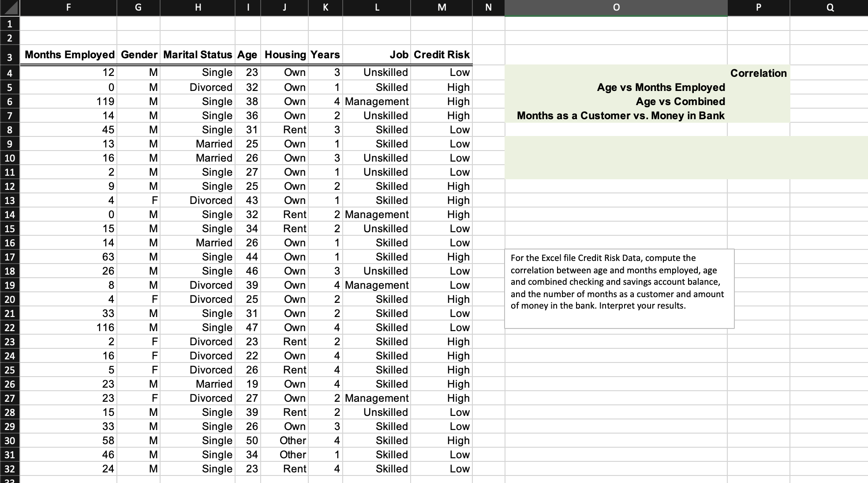The width and height of the screenshot is (868, 483).
Task: Select empty correlation cell for Age vs Combined
Action: pos(758,102)
